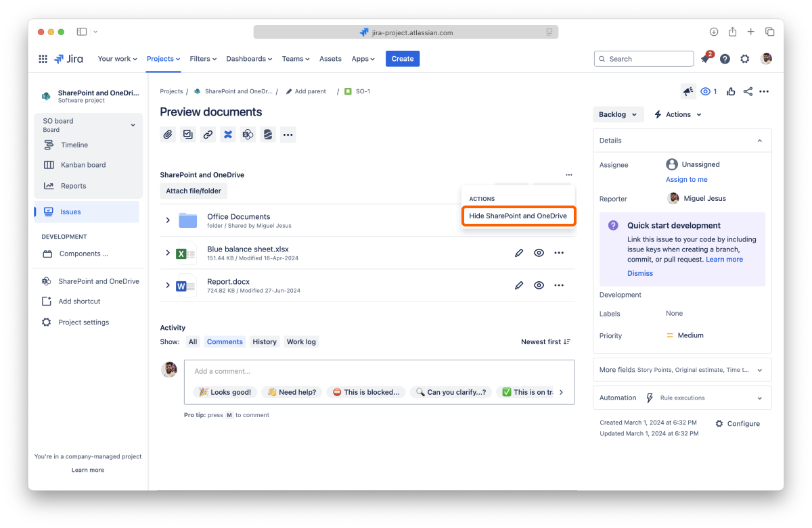This screenshot has width=812, height=528.
Task: Click the attachment paperclip icon
Action: (168, 135)
